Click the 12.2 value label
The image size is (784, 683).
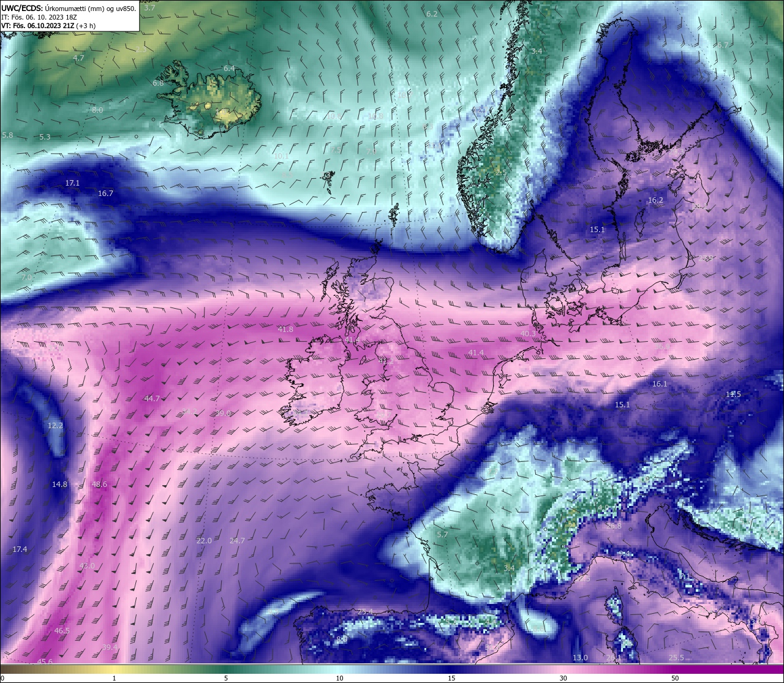(x=55, y=425)
